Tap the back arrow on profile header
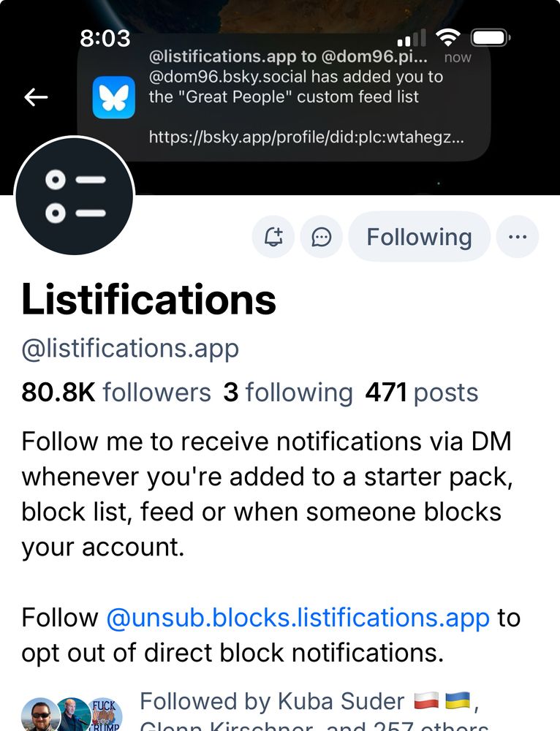The image size is (560, 731). (36, 97)
